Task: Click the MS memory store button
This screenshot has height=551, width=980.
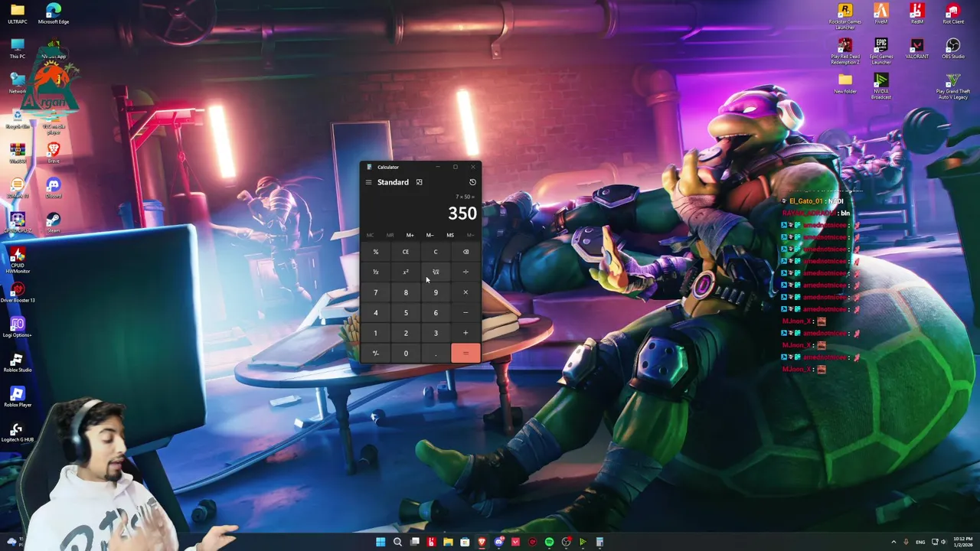Action: [x=450, y=235]
